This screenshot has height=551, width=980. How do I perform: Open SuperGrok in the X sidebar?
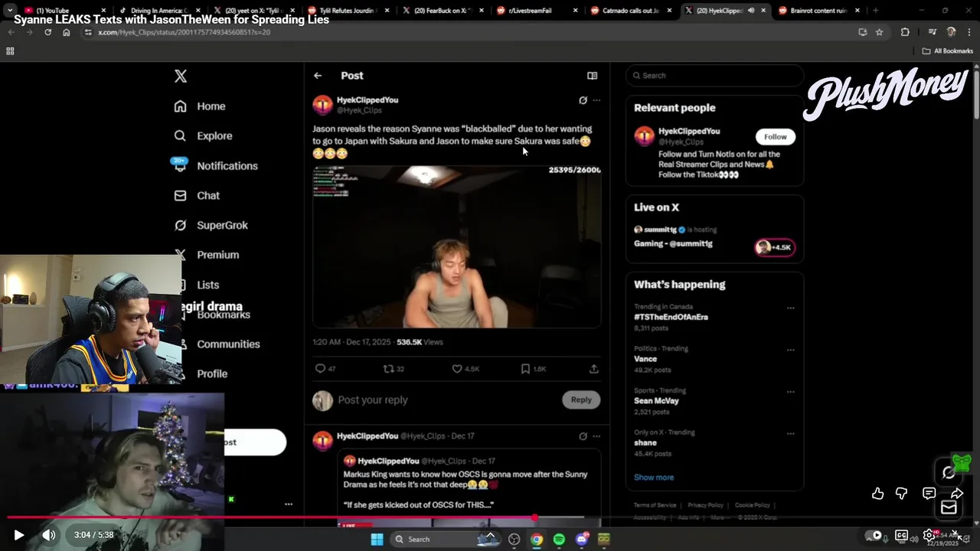tap(211, 225)
